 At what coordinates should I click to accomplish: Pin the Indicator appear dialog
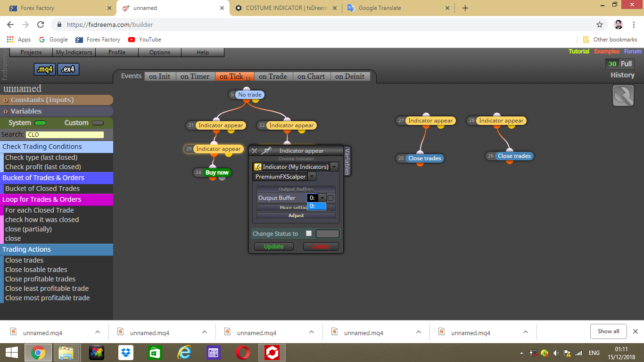[266, 151]
